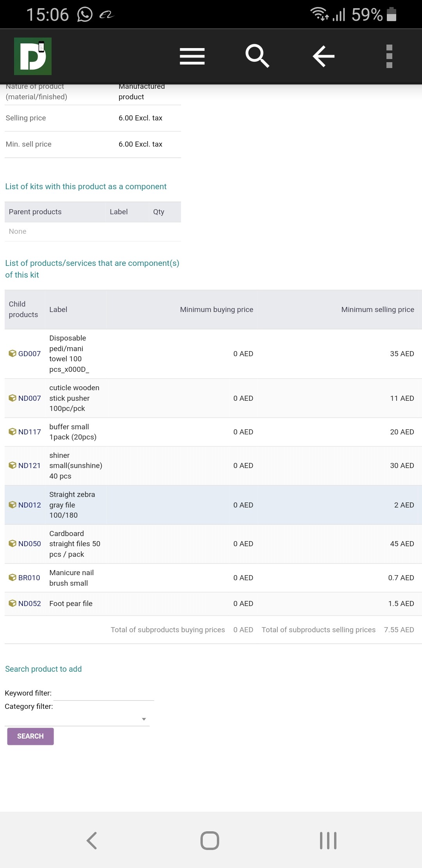Click the package icon beside GD007
422x868 pixels.
(x=13, y=353)
